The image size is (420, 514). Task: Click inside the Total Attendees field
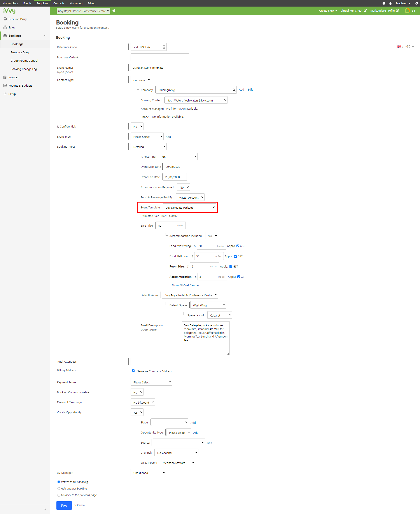click(159, 361)
